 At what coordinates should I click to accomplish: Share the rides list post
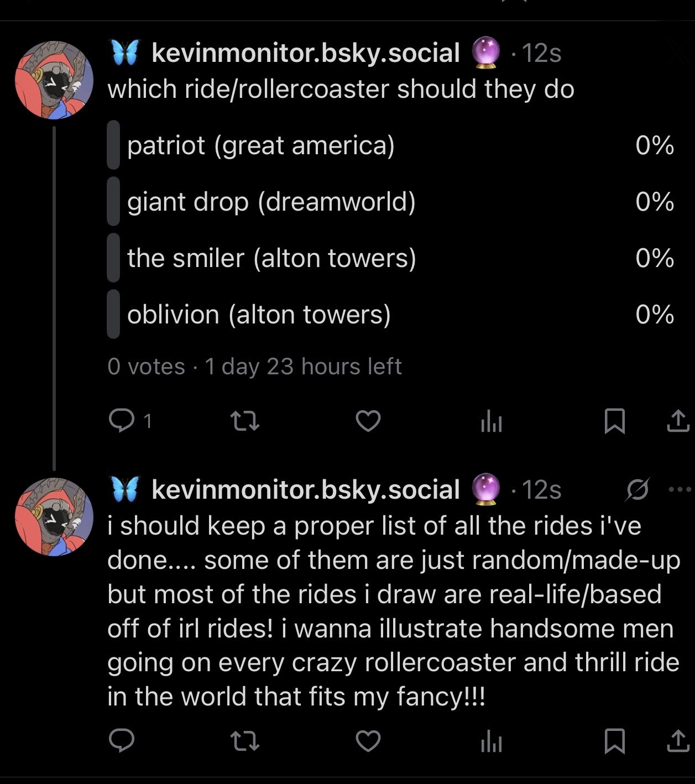[678, 741]
